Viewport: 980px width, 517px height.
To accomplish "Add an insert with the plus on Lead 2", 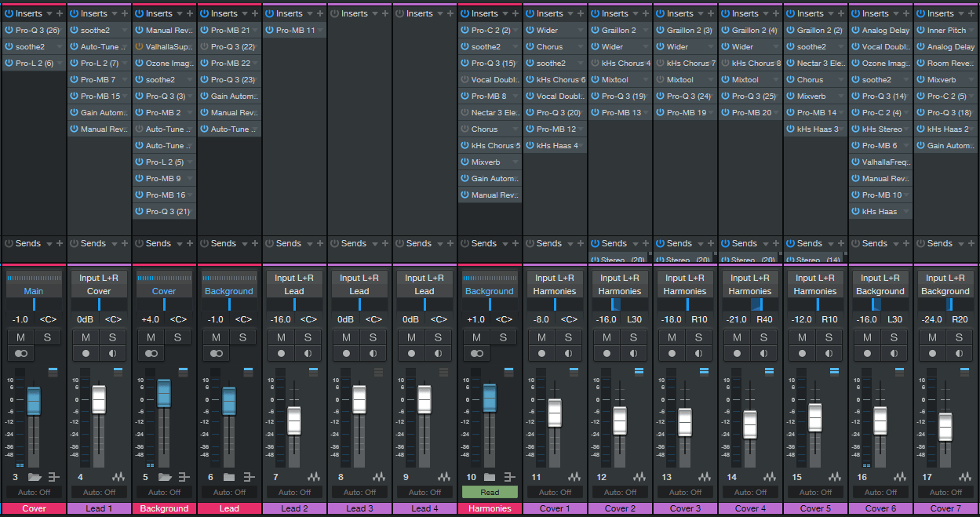I will pyautogui.click(x=319, y=13).
